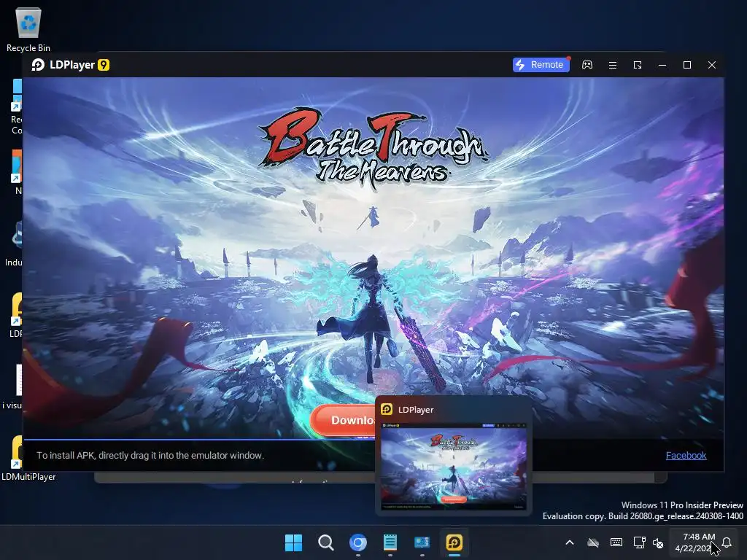This screenshot has width=747, height=560.
Task: Maximize the LDPlayer window
Action: pos(687,65)
